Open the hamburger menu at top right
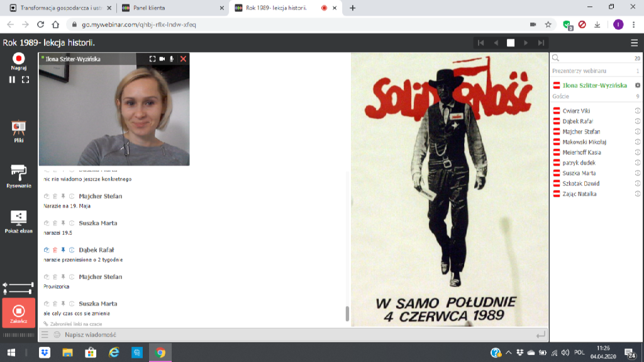The image size is (644, 362). 634,43
